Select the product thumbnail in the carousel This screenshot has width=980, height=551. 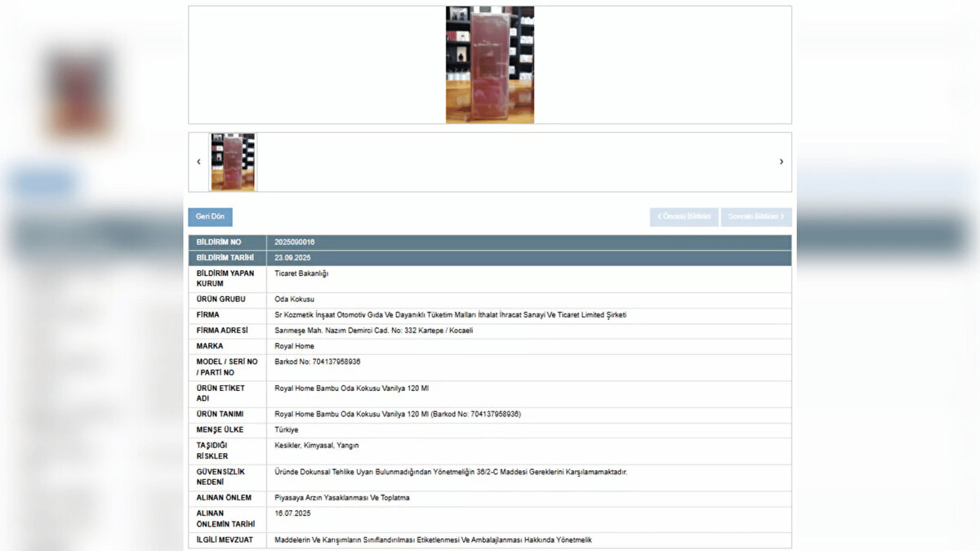coord(233,162)
